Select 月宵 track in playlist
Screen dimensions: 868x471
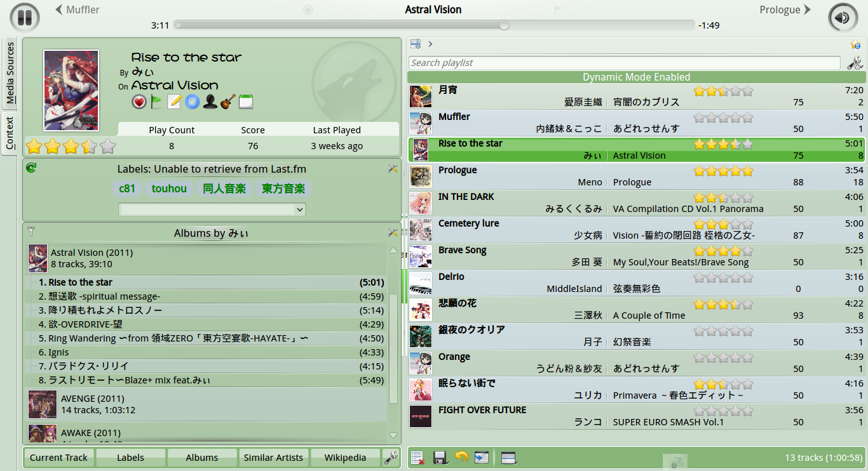637,96
